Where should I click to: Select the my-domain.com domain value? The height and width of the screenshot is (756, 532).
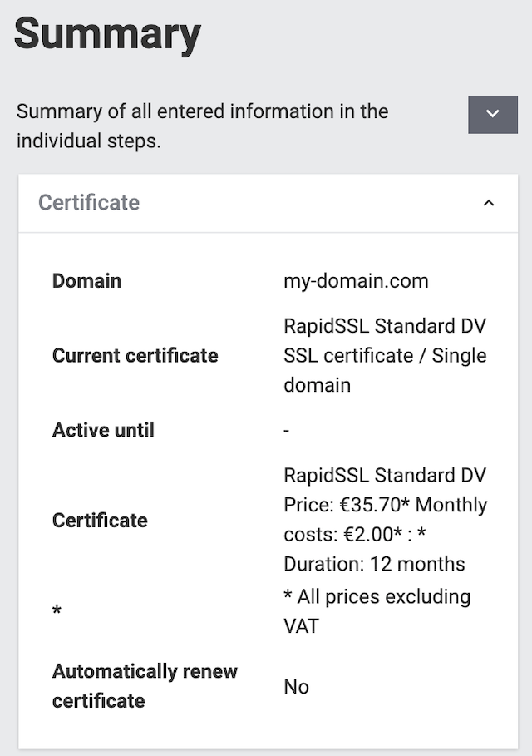356,280
